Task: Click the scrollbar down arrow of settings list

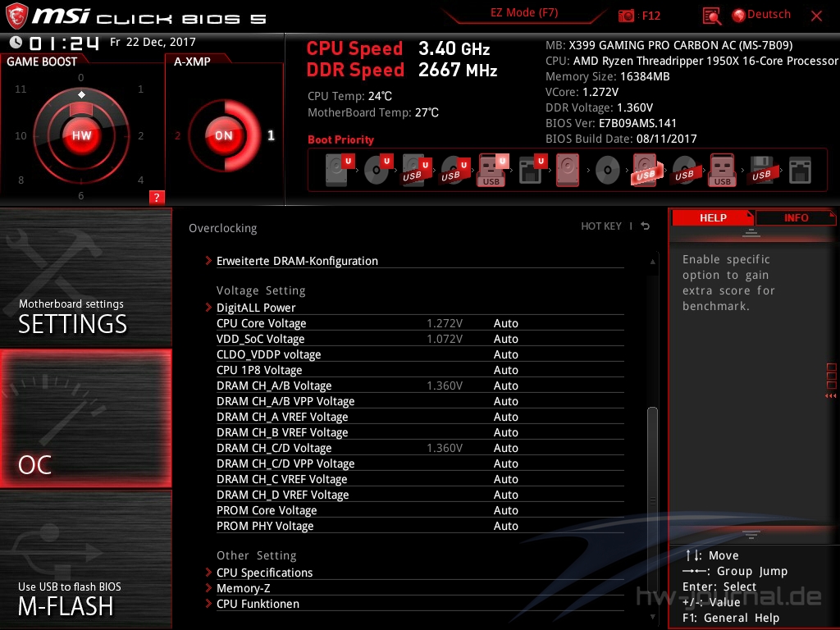Action: coord(652,617)
